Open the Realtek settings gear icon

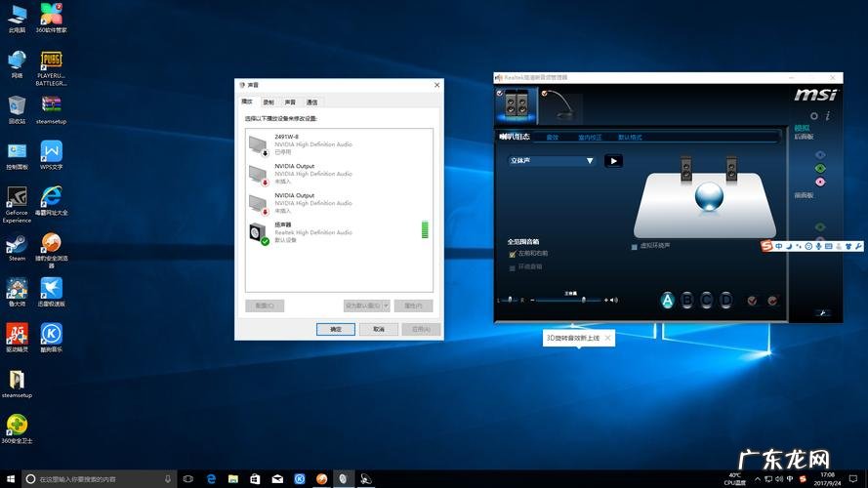click(813, 115)
